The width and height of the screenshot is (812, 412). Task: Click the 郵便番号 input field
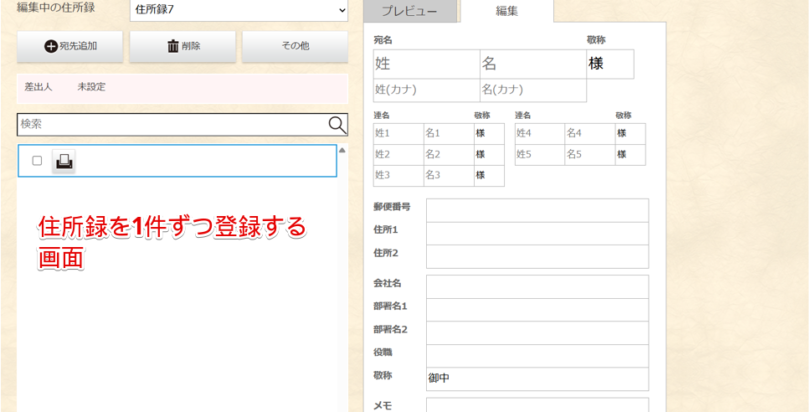538,211
